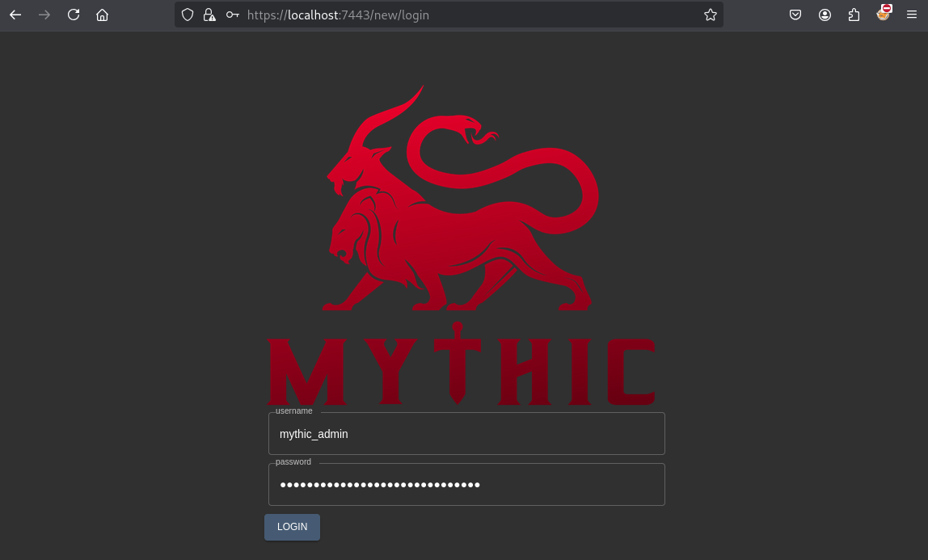View the padlock connection security warning
Screen dimensions: 928x560
(209, 15)
